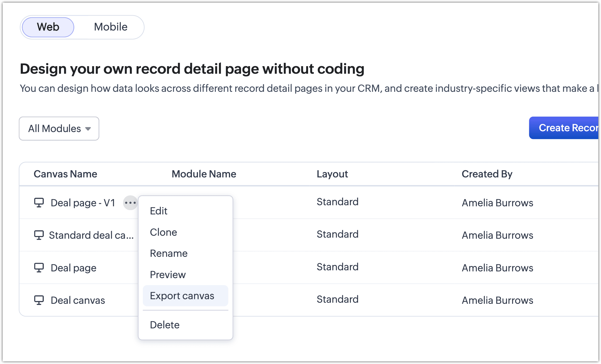Click the Canvas Name column header
This screenshot has height=364, width=601.
tap(65, 174)
